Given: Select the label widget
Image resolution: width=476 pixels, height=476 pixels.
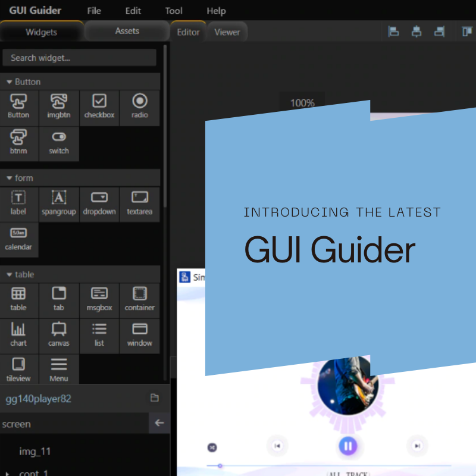Looking at the screenshot, I should click(19, 204).
